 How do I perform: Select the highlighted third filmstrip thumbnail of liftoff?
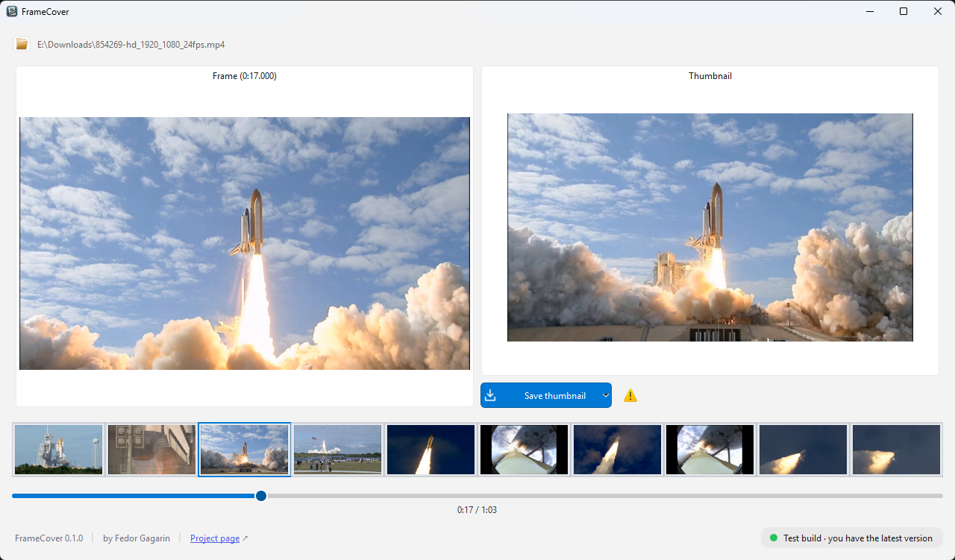tap(245, 450)
